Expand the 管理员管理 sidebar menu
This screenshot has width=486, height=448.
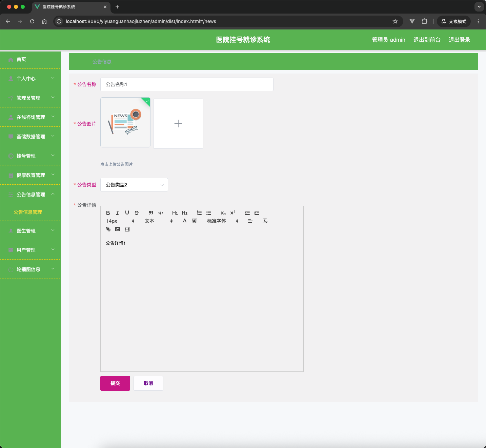coord(31,98)
